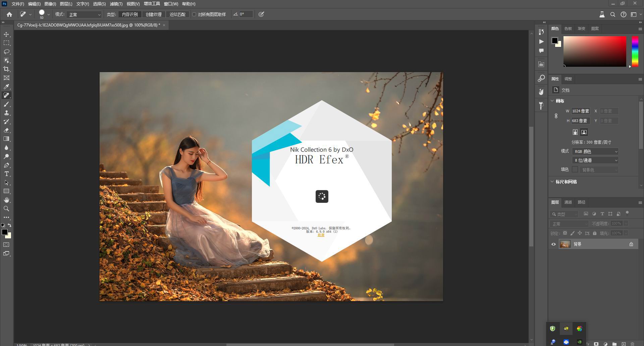Click the toolbar foreground color swatch
This screenshot has height=346, width=644.
tap(5, 232)
